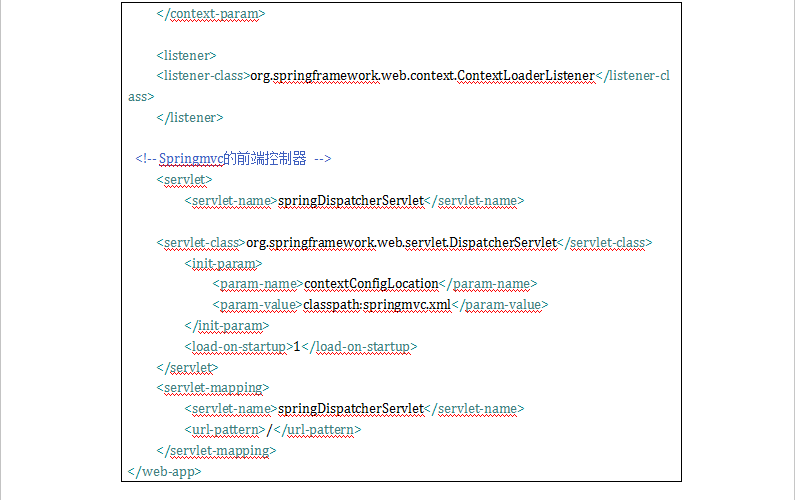Click the opening listener tag
This screenshot has width=795, height=500.
pos(186,55)
